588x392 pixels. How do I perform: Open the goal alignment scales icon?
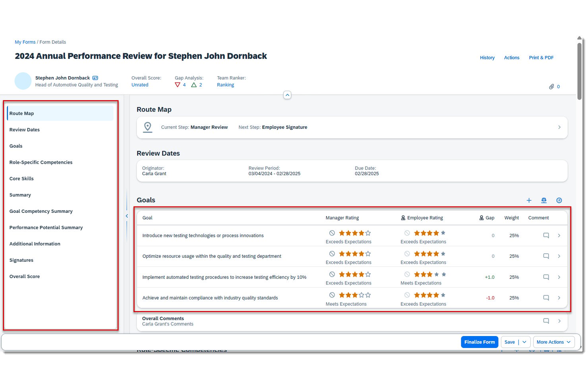544,200
